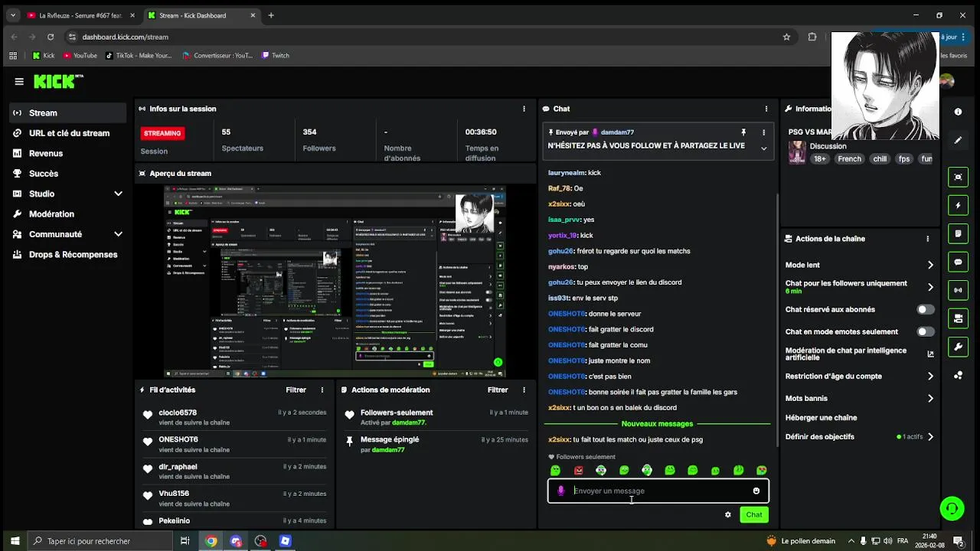The width and height of the screenshot is (980, 551).
Task: Insert the red angry emote
Action: point(578,471)
